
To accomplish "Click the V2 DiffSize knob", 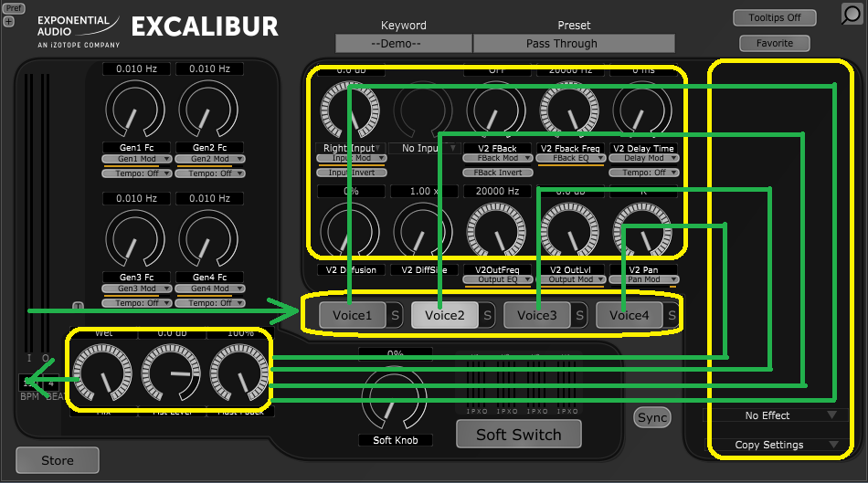I will tap(423, 231).
